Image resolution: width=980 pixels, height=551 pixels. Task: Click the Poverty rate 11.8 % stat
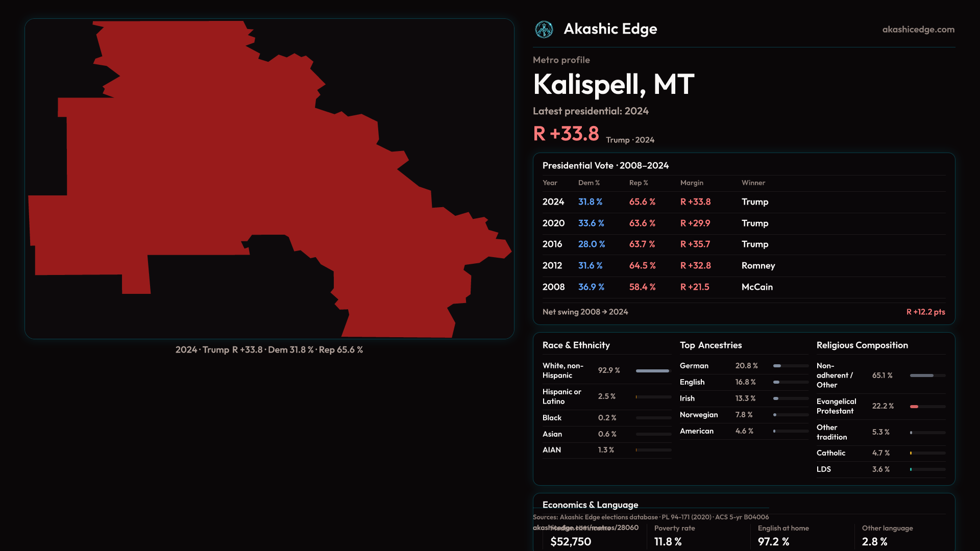[x=668, y=541]
